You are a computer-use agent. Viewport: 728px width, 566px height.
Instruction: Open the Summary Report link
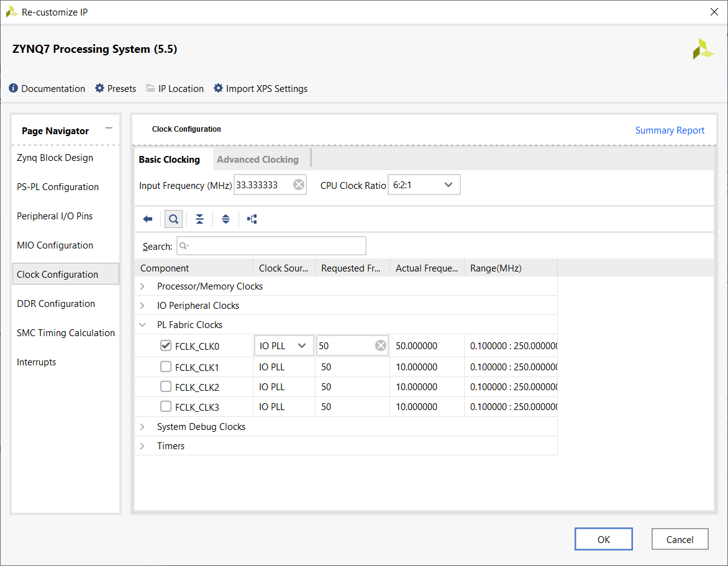click(670, 130)
